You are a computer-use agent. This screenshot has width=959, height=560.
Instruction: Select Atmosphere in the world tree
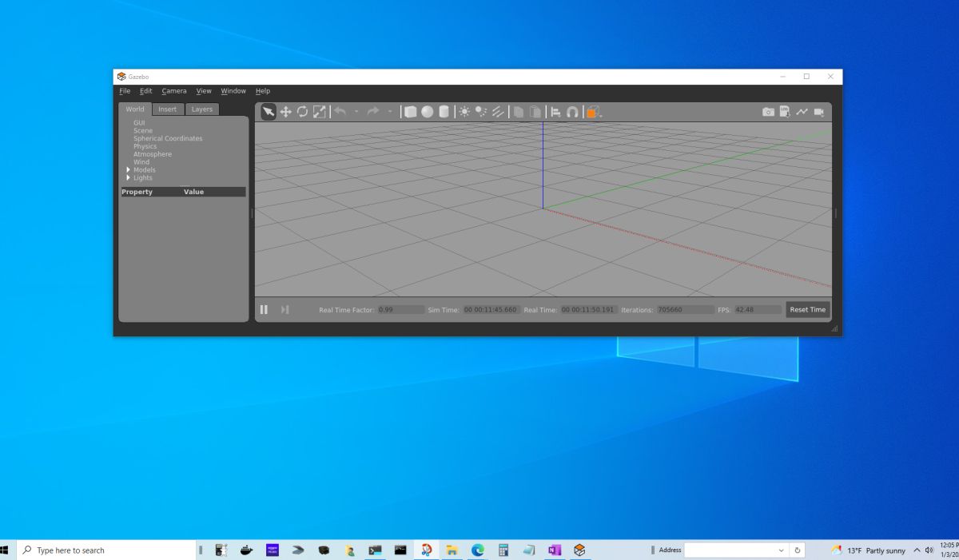[x=153, y=154]
